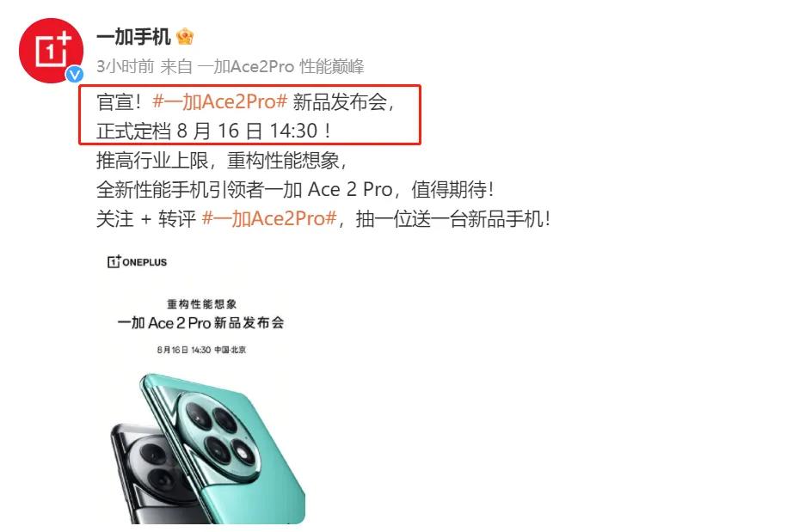Click the blue verified V badge

pos(76,75)
